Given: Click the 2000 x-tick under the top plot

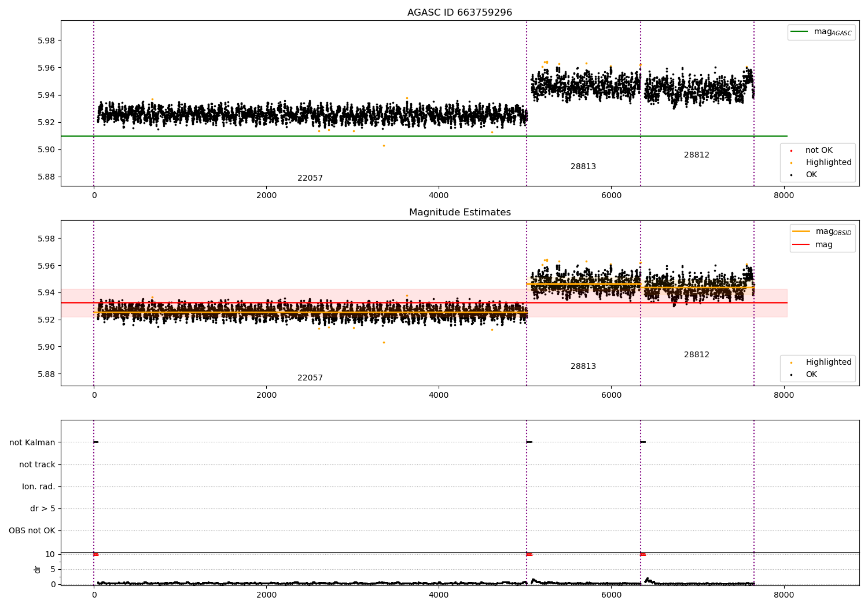Looking at the screenshot, I should click(x=266, y=196).
